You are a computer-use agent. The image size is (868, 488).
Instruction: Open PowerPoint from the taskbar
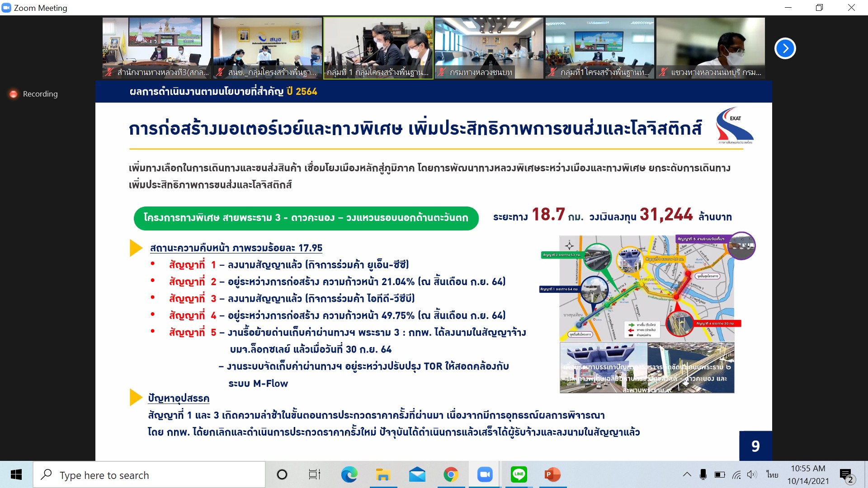tap(552, 474)
